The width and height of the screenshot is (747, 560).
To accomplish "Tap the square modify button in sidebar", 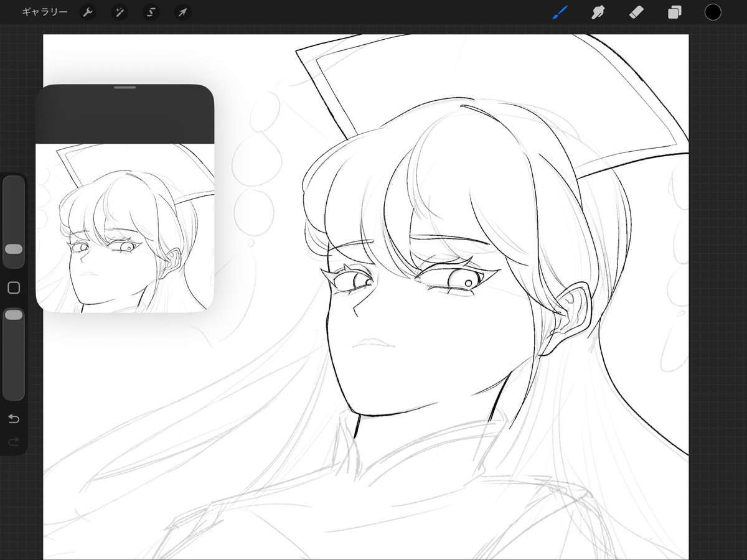I will click(x=14, y=287).
